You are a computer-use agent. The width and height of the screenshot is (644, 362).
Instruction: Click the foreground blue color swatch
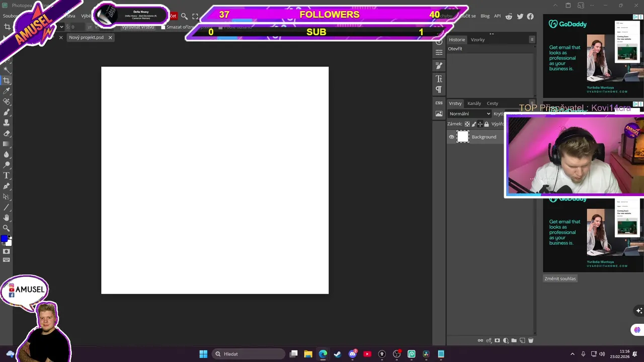[x=4, y=238]
